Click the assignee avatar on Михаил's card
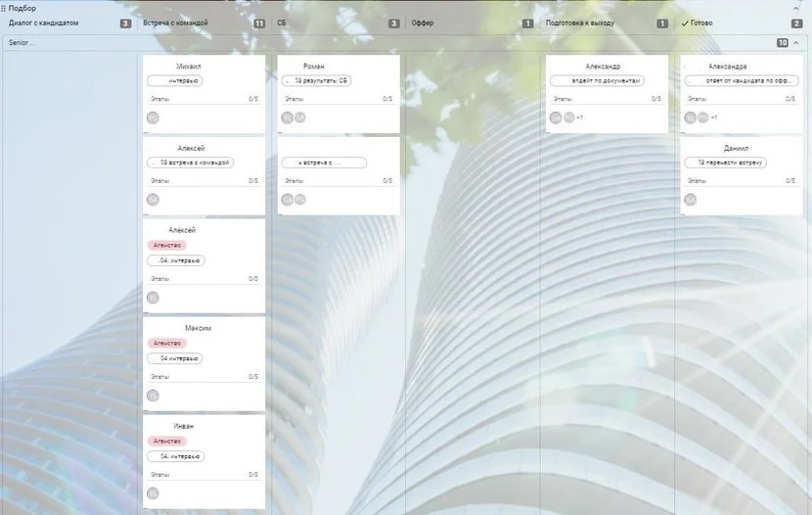 pyautogui.click(x=153, y=117)
